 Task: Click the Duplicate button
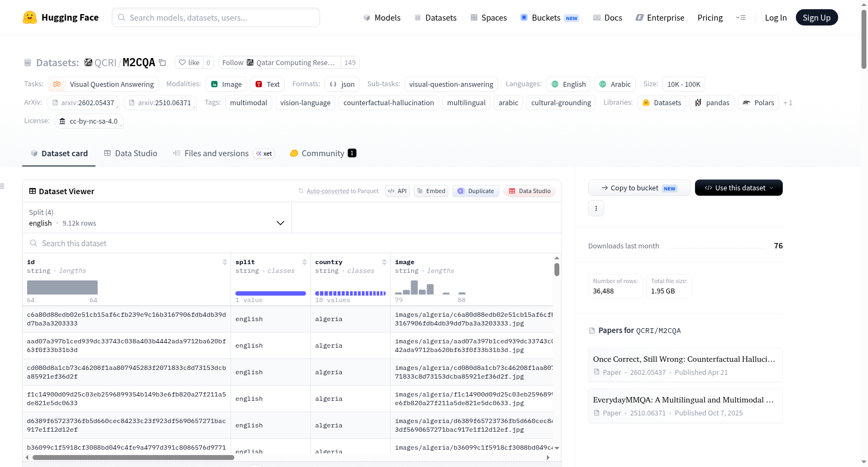click(476, 191)
